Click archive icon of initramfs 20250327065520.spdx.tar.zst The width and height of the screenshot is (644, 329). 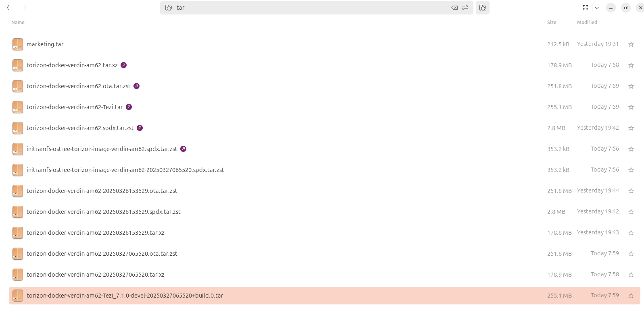(x=18, y=170)
